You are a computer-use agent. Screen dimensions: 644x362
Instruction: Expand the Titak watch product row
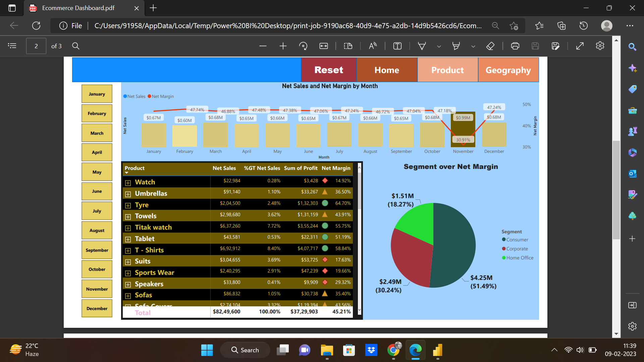coord(128,228)
